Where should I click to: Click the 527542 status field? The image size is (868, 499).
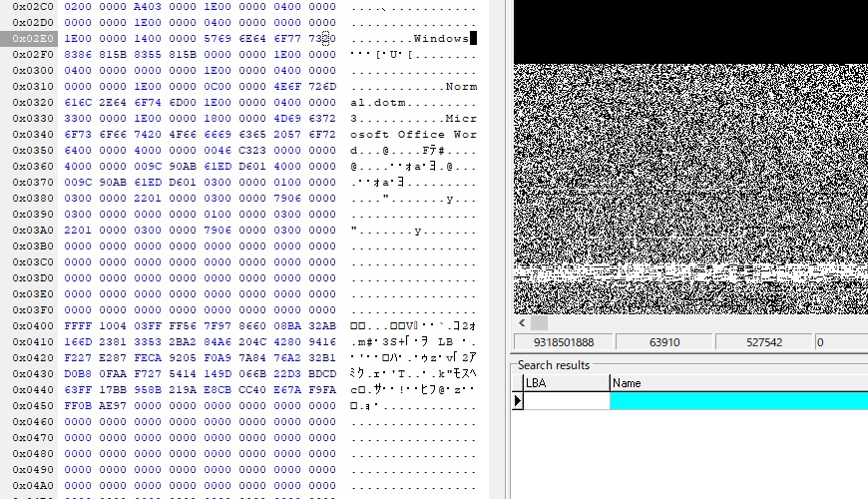point(763,342)
